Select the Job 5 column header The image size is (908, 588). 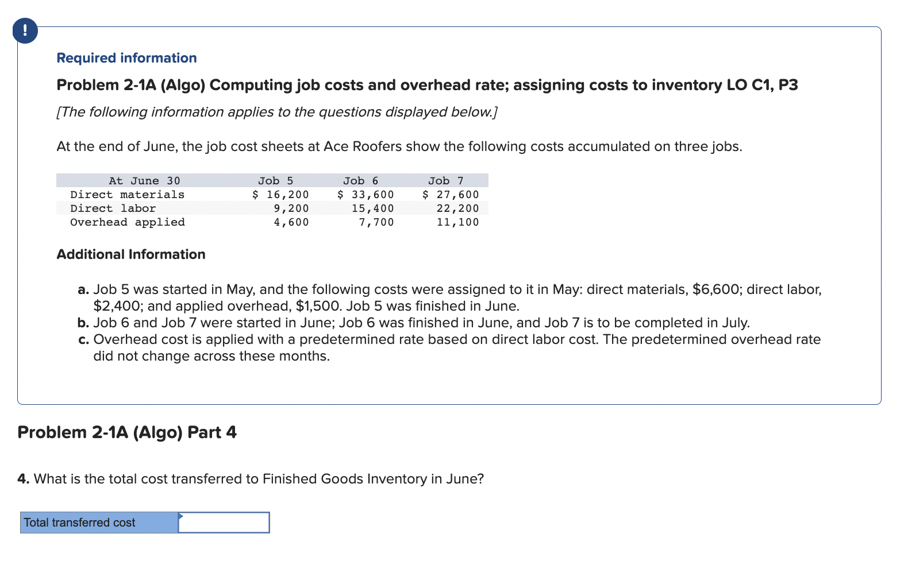[x=275, y=180]
